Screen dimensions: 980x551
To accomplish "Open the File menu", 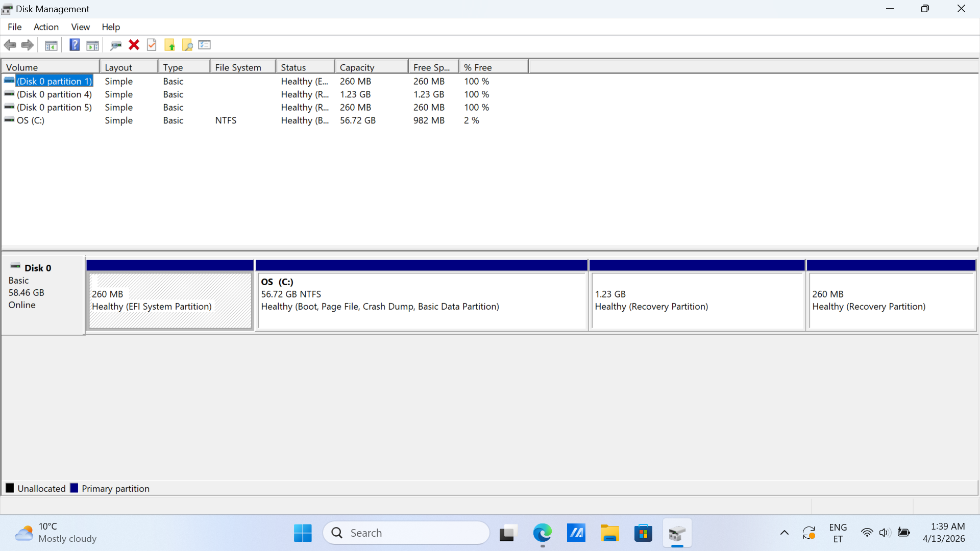I will coord(14,27).
